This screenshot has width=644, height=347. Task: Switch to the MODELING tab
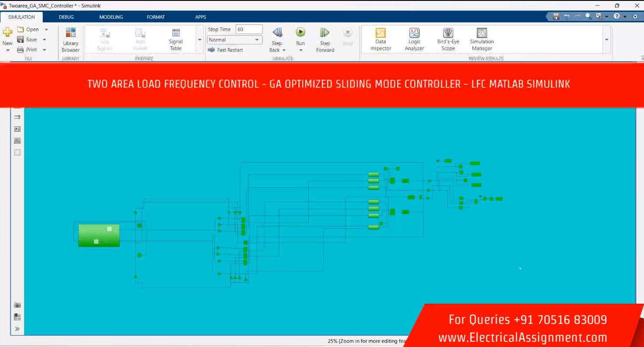pos(111,17)
